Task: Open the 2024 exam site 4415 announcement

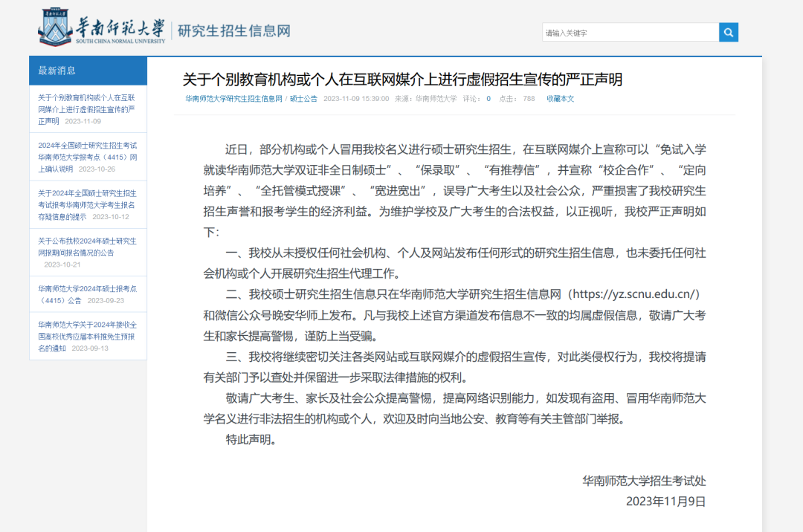Action: (x=87, y=294)
